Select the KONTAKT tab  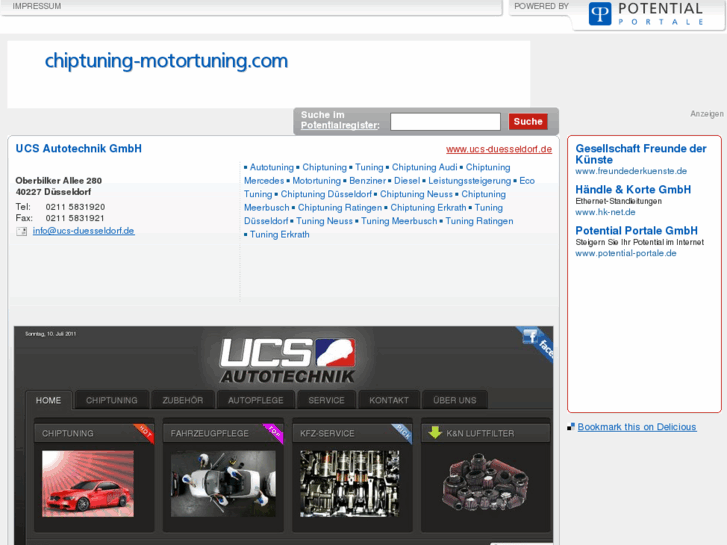click(x=389, y=400)
